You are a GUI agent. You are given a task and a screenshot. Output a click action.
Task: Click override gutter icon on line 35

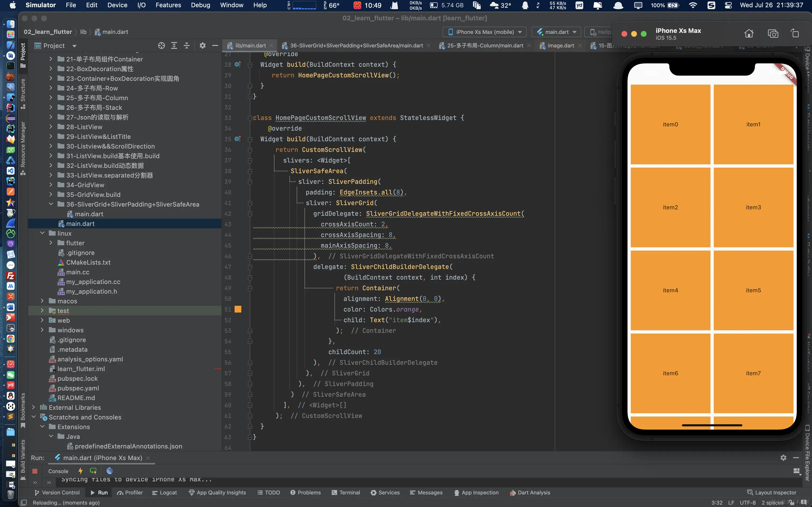(238, 139)
